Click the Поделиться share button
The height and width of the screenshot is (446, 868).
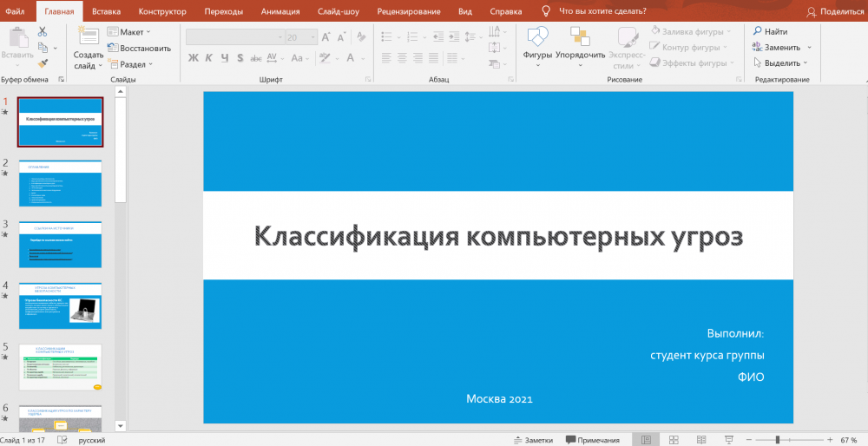click(x=835, y=11)
